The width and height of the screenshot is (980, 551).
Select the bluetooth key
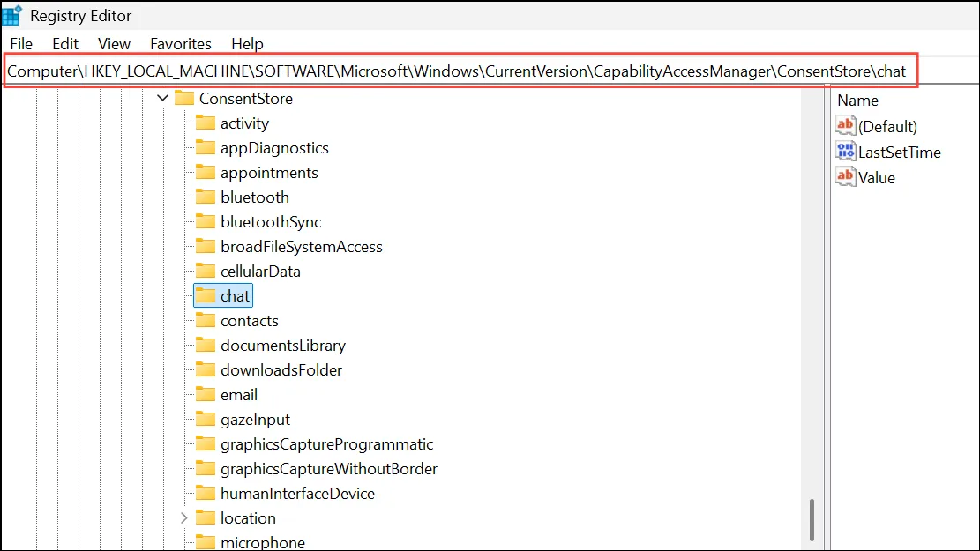tap(254, 197)
